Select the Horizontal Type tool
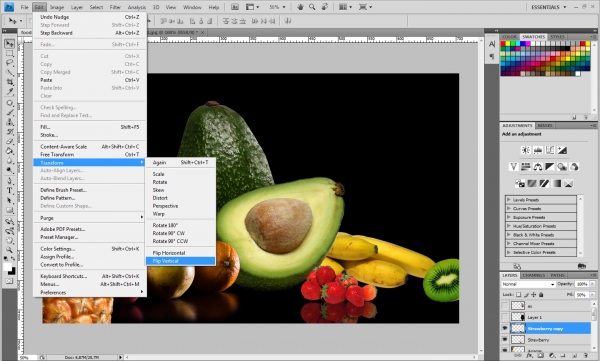Screen dimensions: 600x361 pyautogui.click(x=10, y=191)
